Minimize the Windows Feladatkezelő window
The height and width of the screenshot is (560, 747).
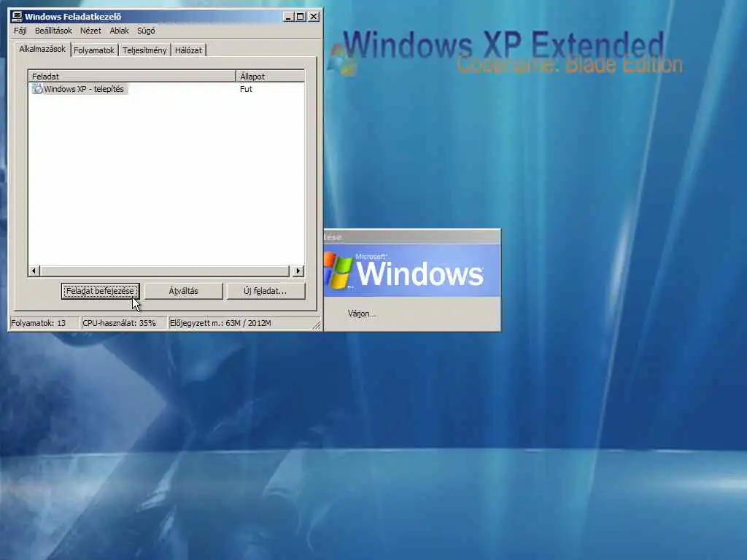289,17
